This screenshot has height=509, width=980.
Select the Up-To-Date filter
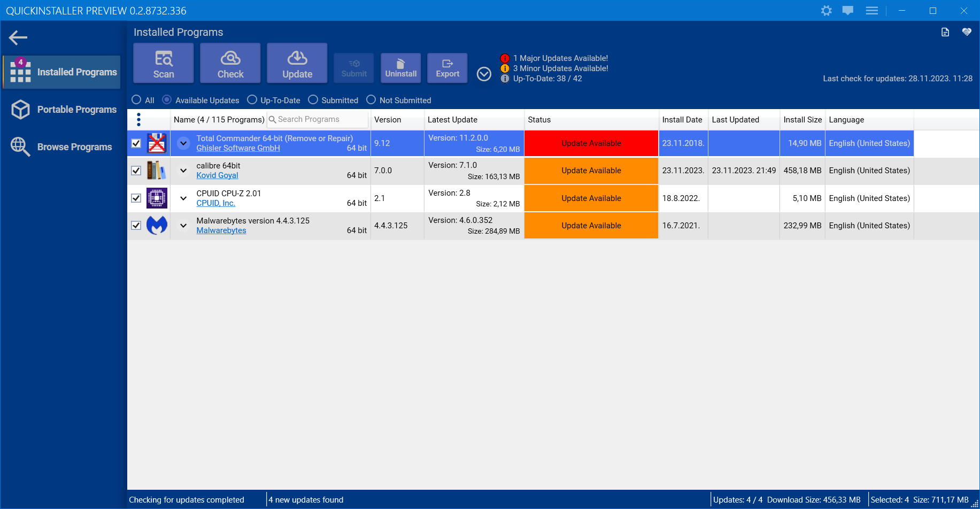252,100
